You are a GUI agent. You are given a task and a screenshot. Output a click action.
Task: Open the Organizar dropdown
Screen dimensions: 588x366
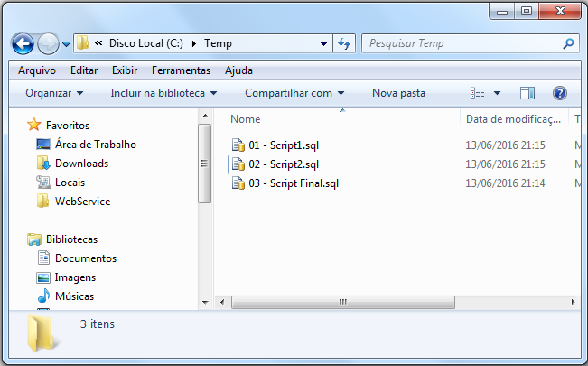tap(54, 93)
